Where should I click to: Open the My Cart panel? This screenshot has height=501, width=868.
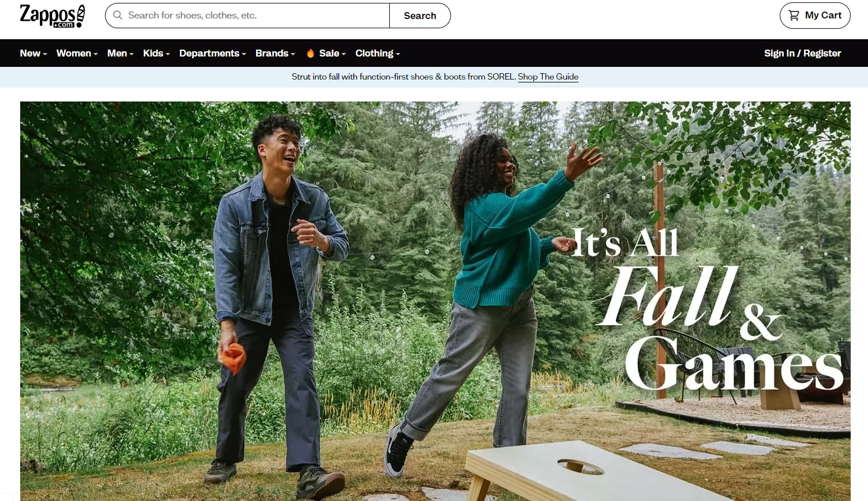815,16
